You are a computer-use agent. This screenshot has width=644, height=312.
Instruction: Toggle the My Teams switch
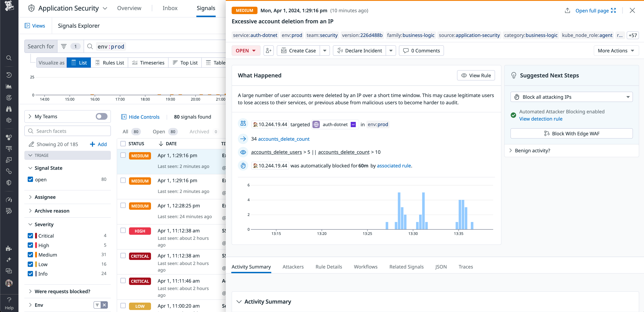tap(101, 116)
